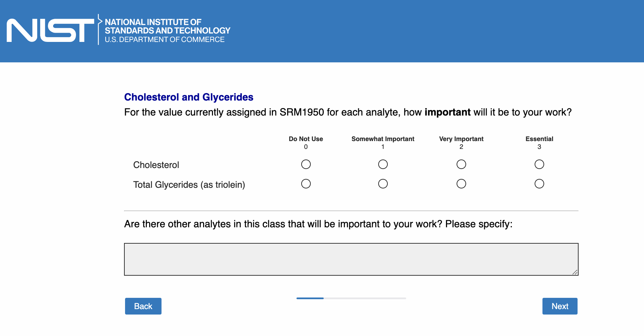The height and width of the screenshot is (336, 644).
Task: Select Essential for Cholesterol
Action: click(x=539, y=164)
